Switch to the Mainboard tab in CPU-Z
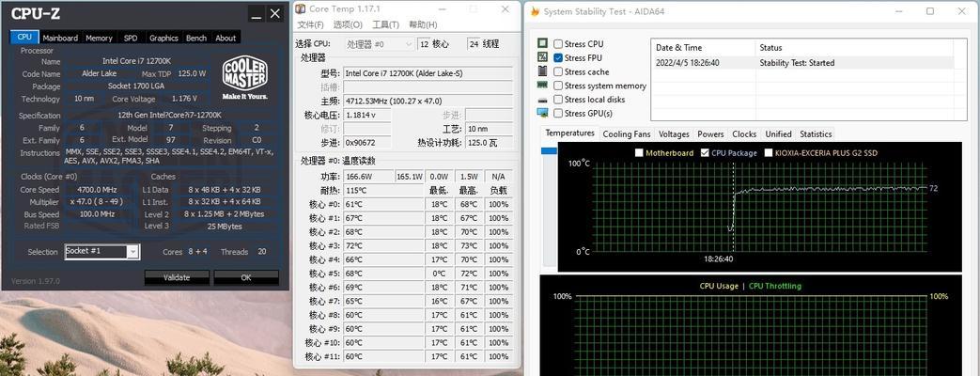The height and width of the screenshot is (376, 980). (x=60, y=38)
